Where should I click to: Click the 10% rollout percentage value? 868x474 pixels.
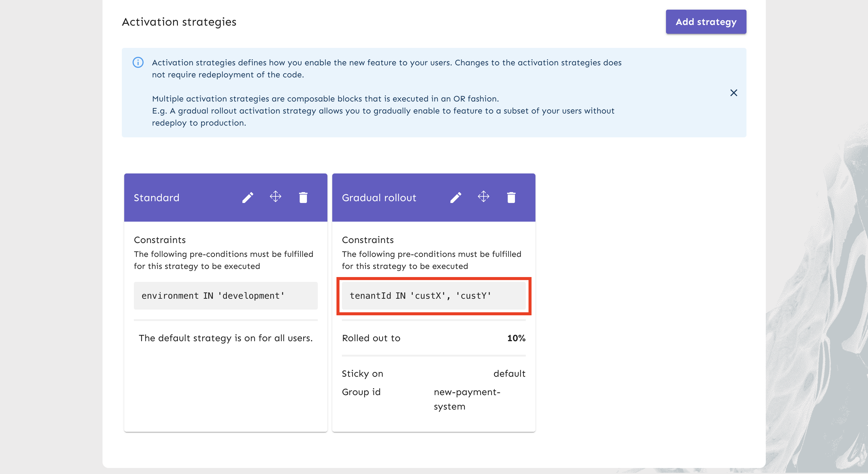pyautogui.click(x=516, y=338)
